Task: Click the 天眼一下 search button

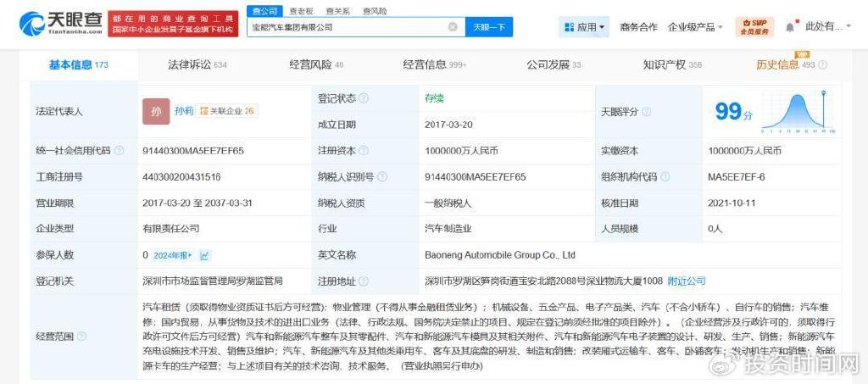Action: coord(489,26)
